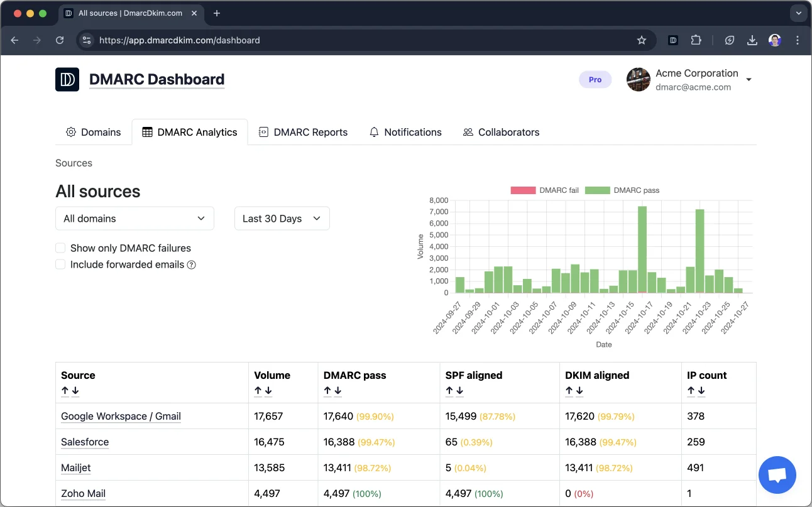Click the help icon beside forwarded emails
The height and width of the screenshot is (507, 812).
click(192, 265)
